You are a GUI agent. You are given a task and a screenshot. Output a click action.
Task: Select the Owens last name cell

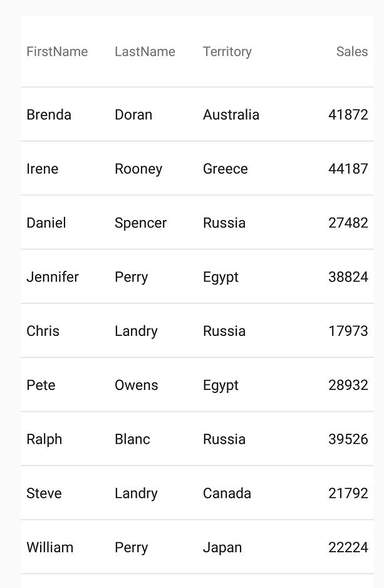coord(137,385)
